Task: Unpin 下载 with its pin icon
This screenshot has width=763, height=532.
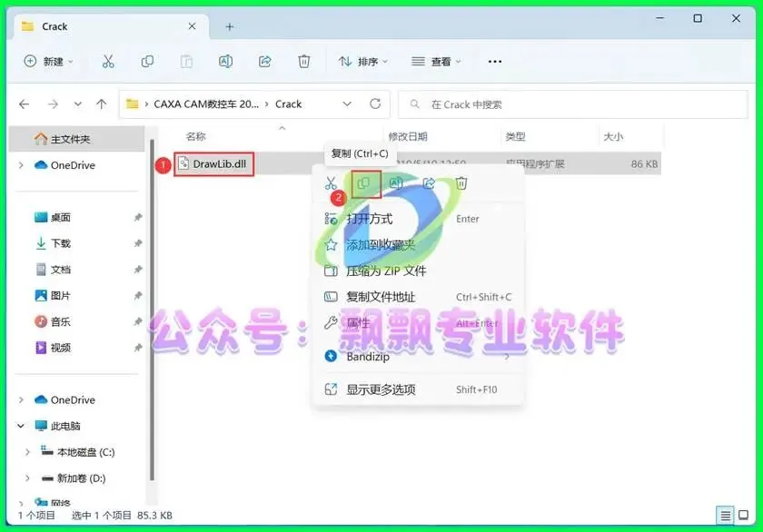Action: click(x=138, y=243)
